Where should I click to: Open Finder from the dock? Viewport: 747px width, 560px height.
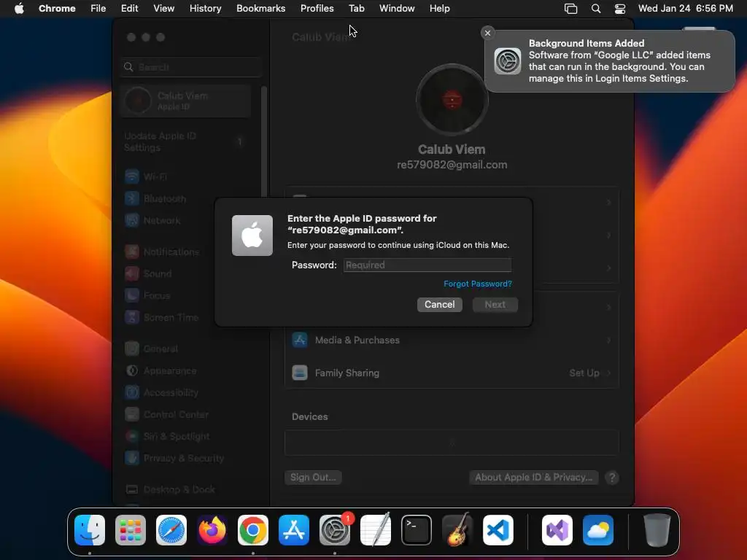90,530
